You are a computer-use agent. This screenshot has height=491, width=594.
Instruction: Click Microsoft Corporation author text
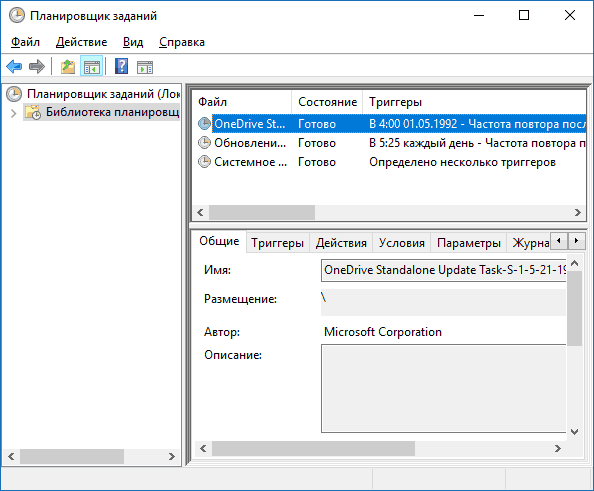(x=383, y=332)
